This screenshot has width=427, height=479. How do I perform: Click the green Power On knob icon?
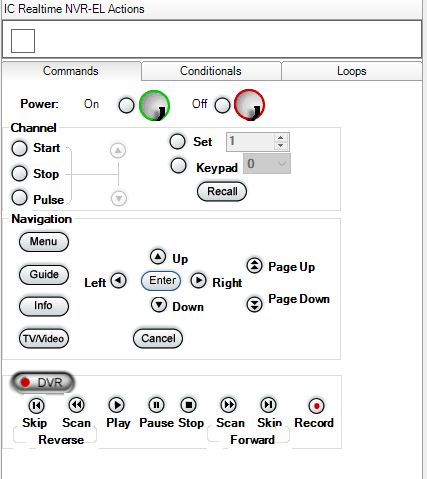[x=154, y=106]
